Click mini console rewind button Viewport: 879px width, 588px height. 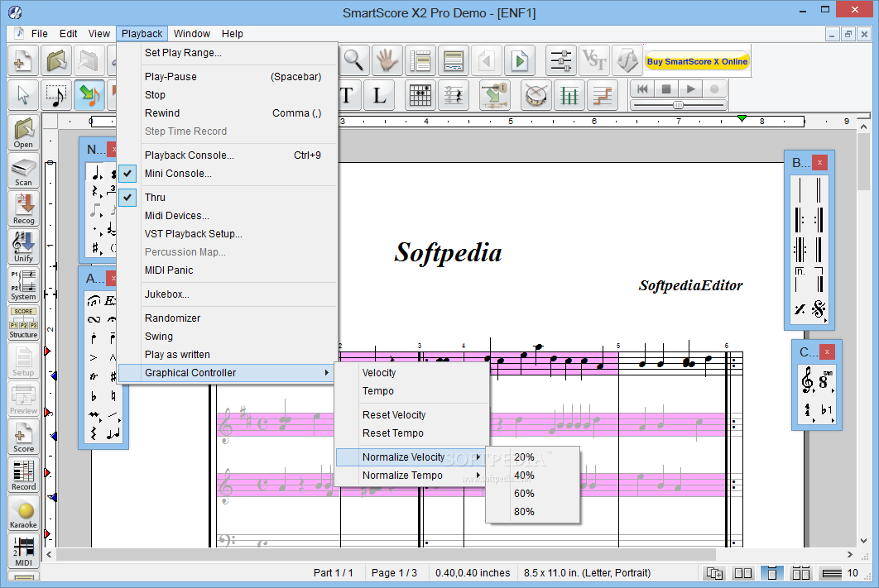coord(642,89)
